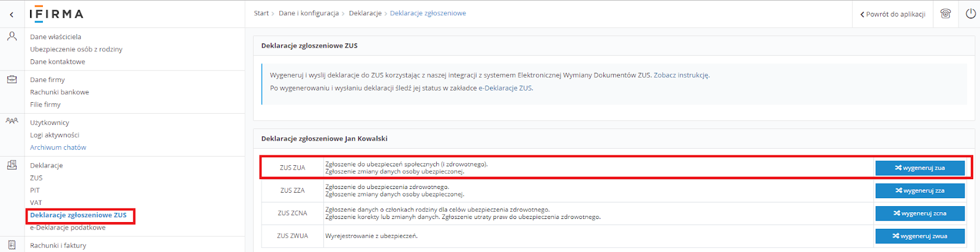Open Dane kontaktowe menu item

point(58,61)
